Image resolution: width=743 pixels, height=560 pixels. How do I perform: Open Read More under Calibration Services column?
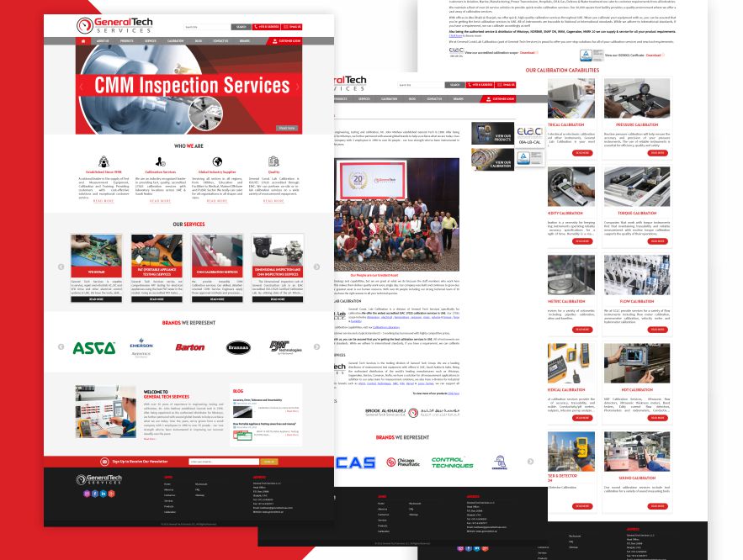point(160,201)
